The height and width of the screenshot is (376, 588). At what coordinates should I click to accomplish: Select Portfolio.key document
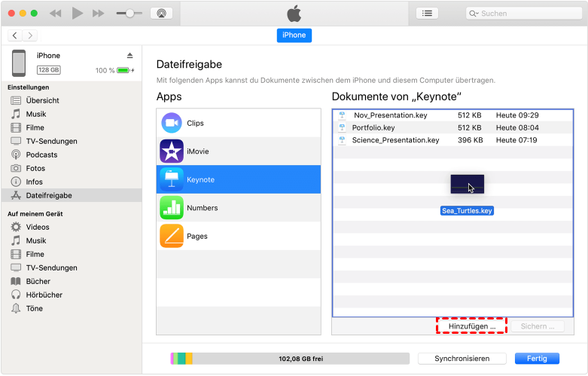(453, 127)
